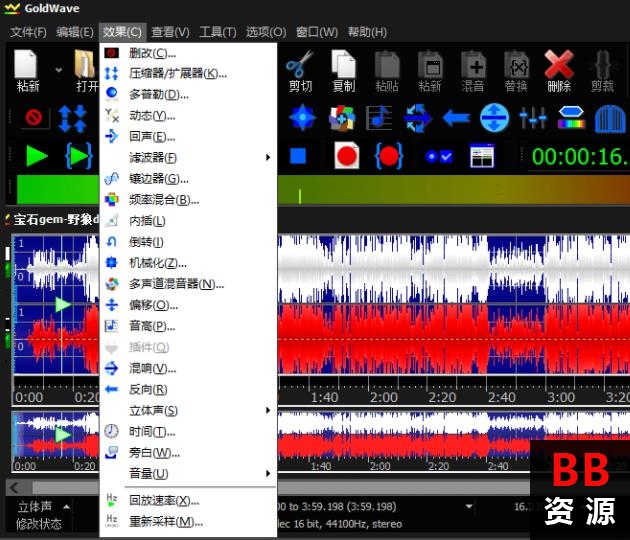
Task: Select 动态(Y)... effect
Action: click(x=188, y=116)
